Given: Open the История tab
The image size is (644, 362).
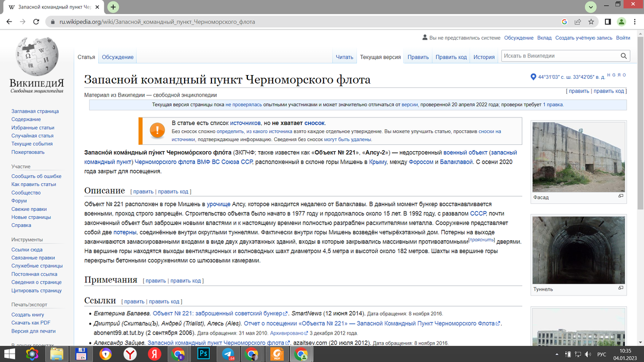Looking at the screenshot, I should [x=484, y=57].
